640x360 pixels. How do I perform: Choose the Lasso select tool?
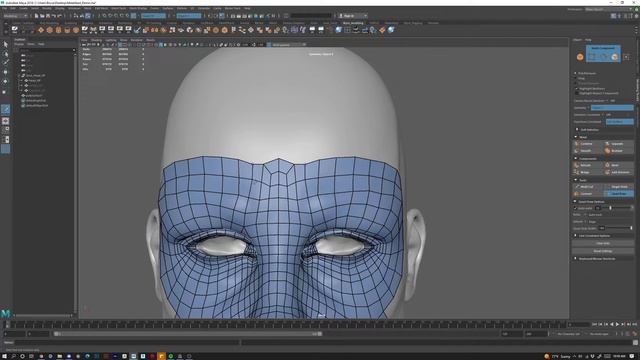pos(5,53)
